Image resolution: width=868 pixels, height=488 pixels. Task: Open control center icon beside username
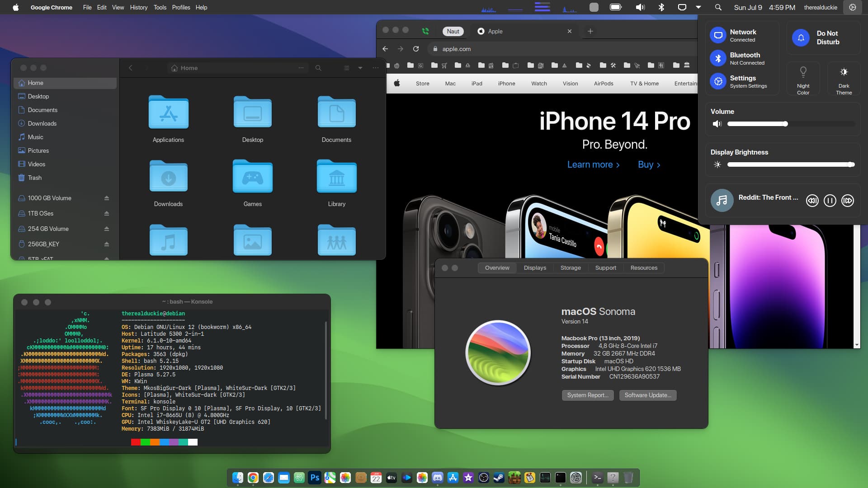[x=853, y=7]
